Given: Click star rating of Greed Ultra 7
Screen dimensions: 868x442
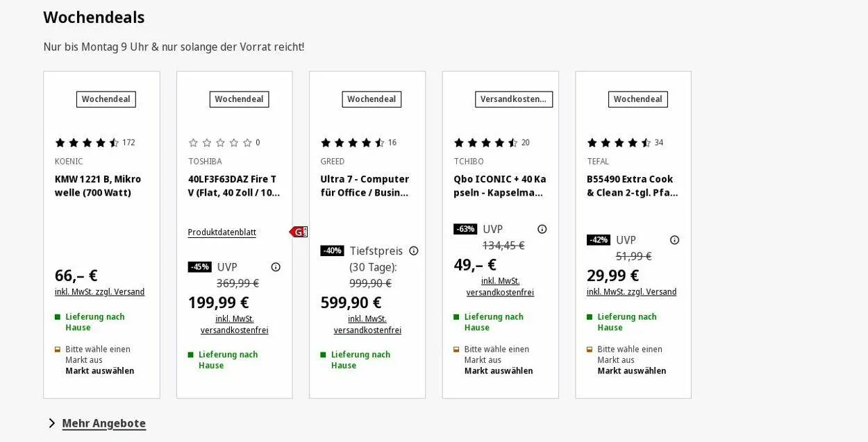Looking at the screenshot, I should point(352,143).
